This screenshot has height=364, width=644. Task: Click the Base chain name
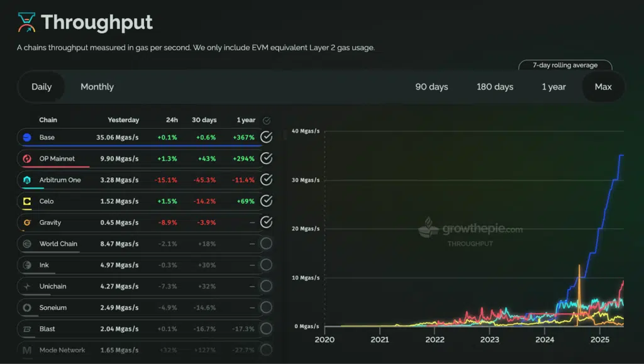pos(47,138)
